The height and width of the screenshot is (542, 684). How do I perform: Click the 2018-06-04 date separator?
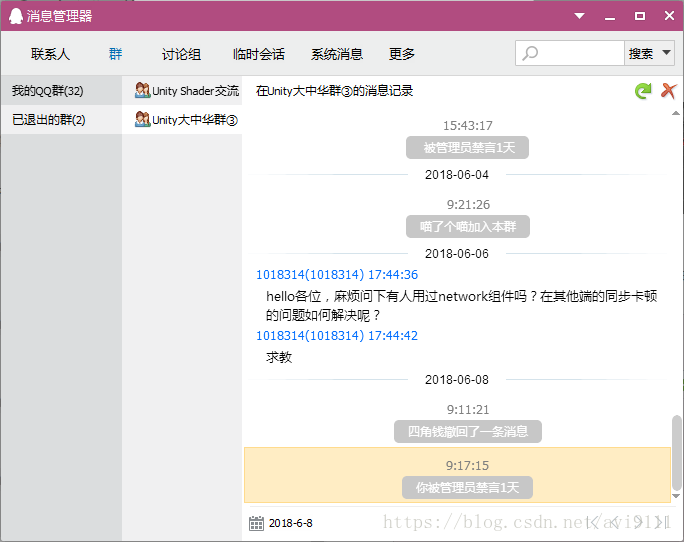(x=457, y=175)
